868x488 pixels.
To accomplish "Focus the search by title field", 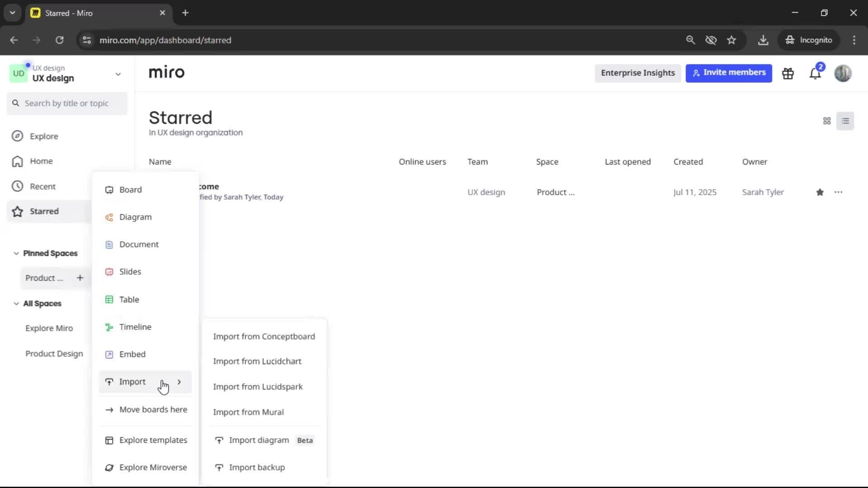I will (x=67, y=103).
